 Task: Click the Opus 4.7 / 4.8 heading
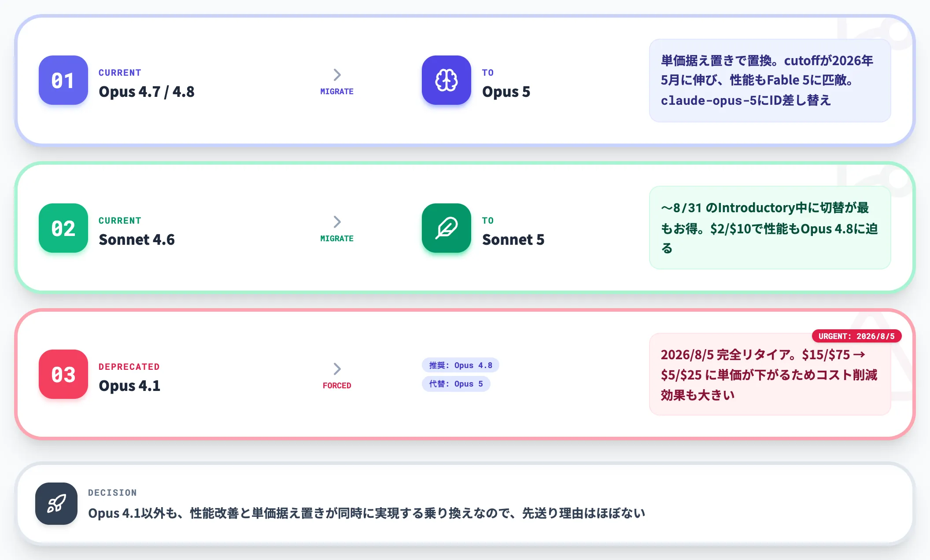147,92
